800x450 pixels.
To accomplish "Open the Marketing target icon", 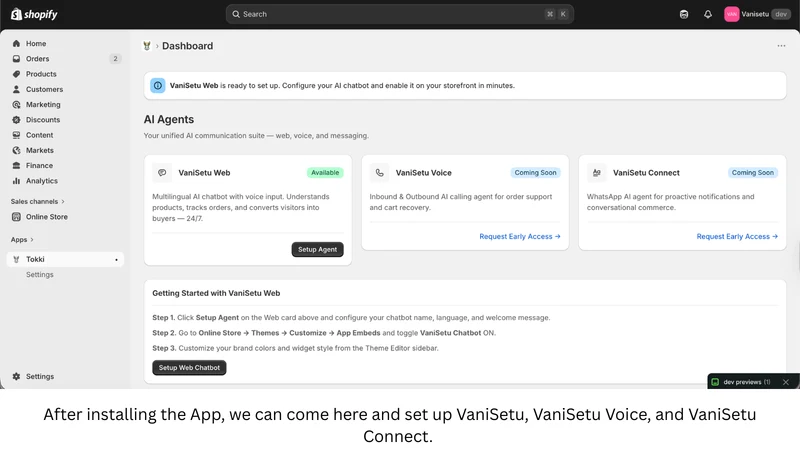I will coord(16,105).
